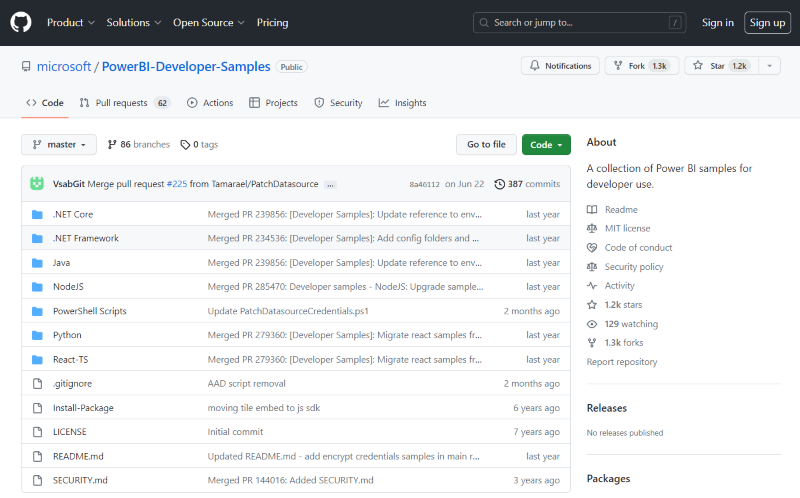Open the 'Update PatchDatasourceCredentials.ps1' commit message
Screen dimensions: 800x498
(288, 311)
